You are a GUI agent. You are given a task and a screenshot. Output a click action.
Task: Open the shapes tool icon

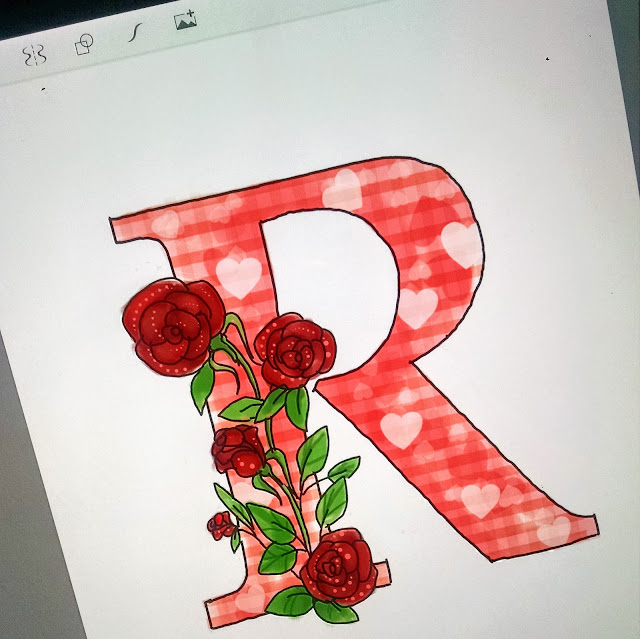(84, 44)
